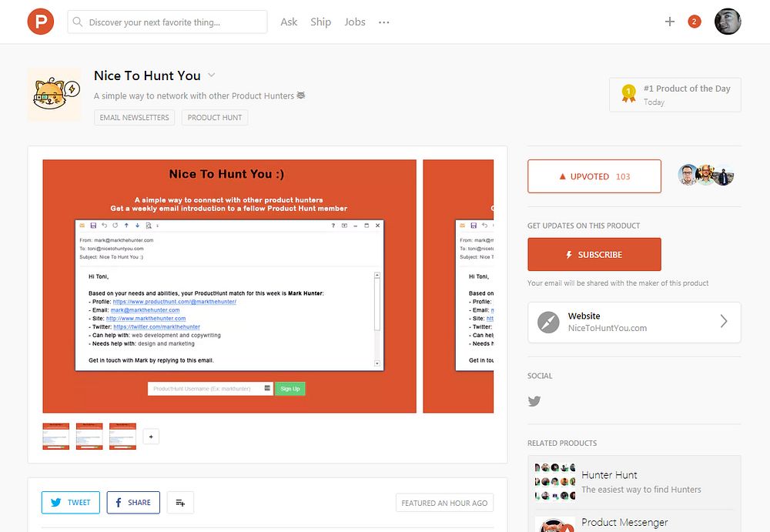Select the third gallery thumbnail
The height and width of the screenshot is (532, 770).
pyautogui.click(x=122, y=437)
